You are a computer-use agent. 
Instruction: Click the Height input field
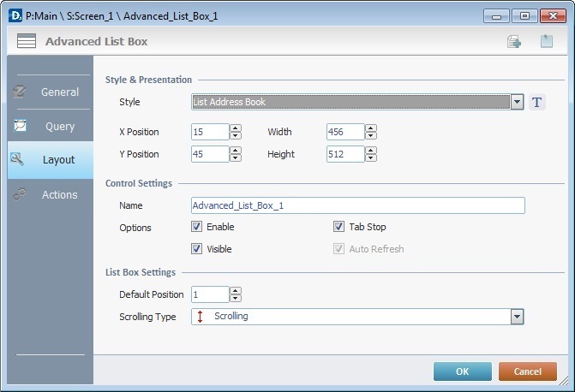tap(346, 154)
